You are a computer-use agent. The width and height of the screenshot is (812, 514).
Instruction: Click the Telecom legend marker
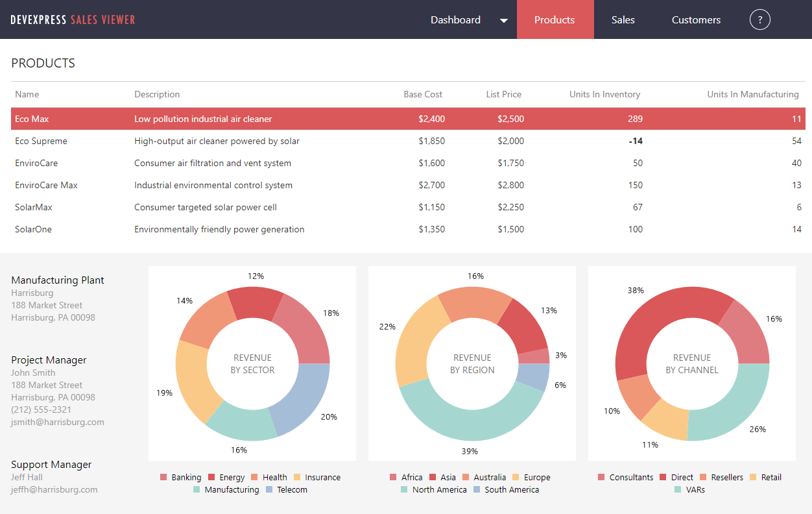point(269,489)
